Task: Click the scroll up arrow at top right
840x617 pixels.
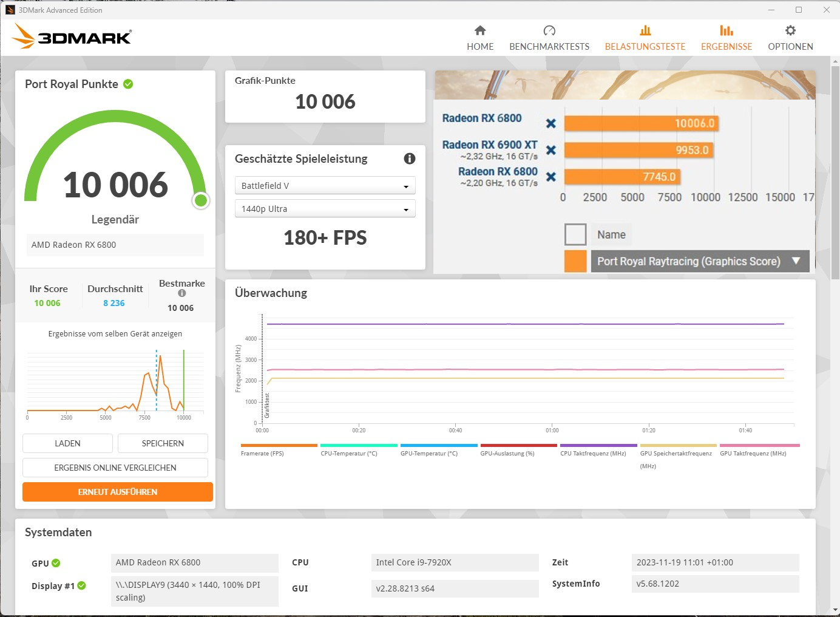Action: pos(835,61)
